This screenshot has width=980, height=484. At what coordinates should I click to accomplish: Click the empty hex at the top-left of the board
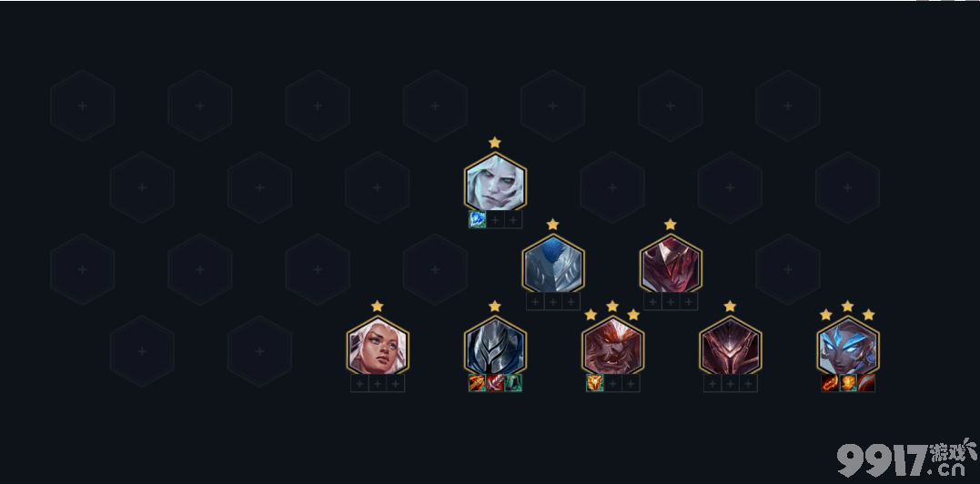point(83,106)
